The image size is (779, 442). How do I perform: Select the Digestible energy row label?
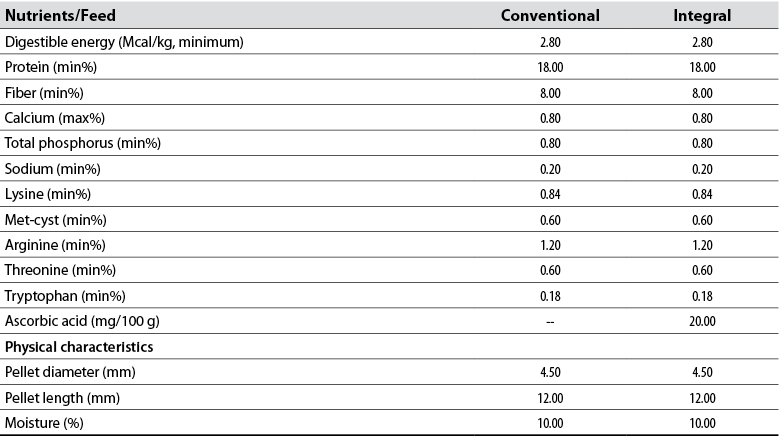coord(125,42)
